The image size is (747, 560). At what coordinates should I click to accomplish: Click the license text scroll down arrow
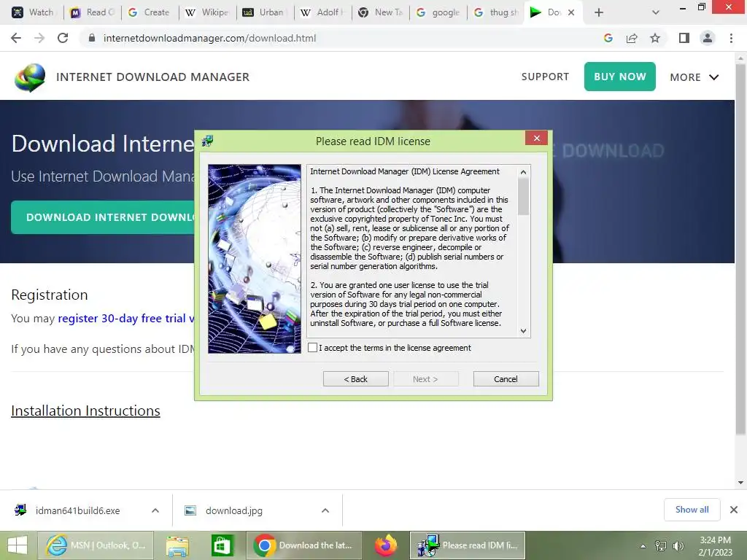[523, 331]
